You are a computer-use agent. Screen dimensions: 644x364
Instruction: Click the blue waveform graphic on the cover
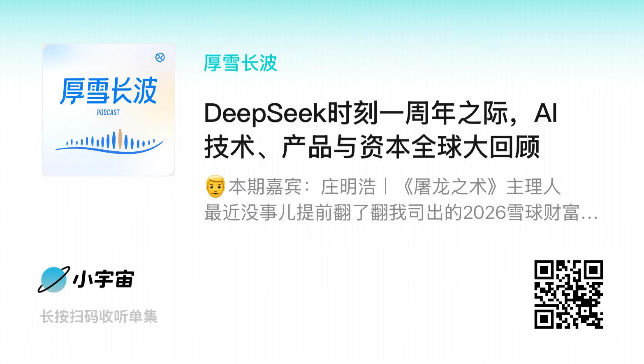(x=109, y=141)
